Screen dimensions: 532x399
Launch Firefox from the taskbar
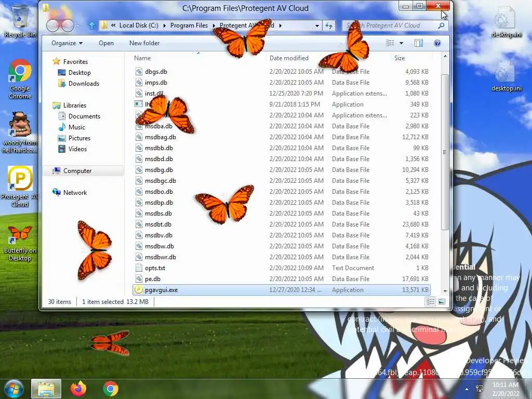pyautogui.click(x=78, y=389)
